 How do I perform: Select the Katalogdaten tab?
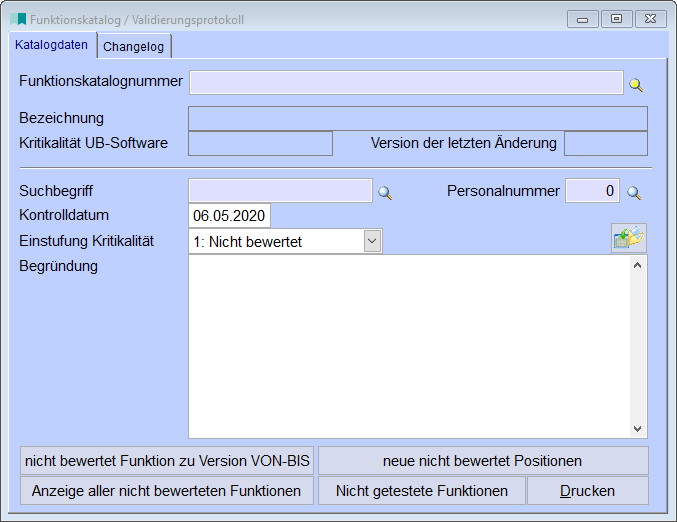tap(51, 45)
